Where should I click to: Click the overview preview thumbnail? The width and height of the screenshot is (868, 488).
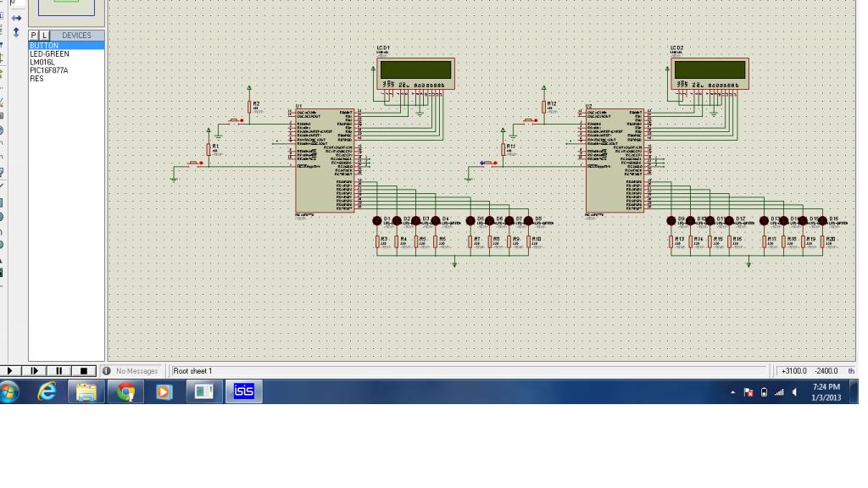click(66, 8)
